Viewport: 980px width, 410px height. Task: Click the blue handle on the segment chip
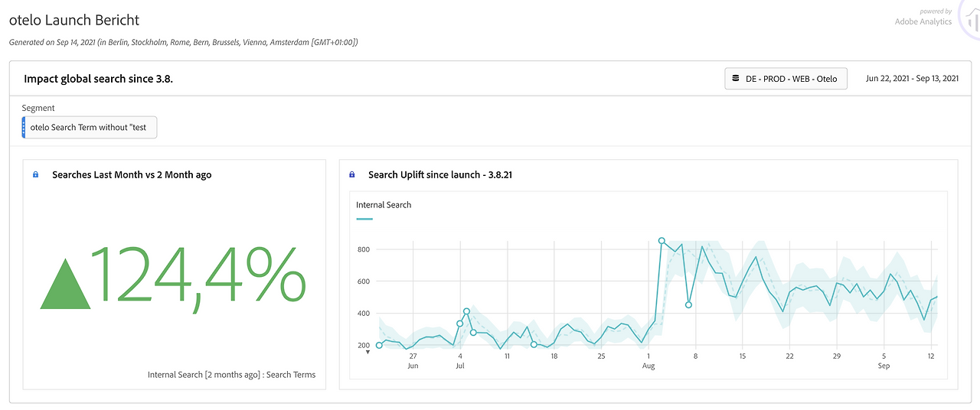tap(24, 127)
